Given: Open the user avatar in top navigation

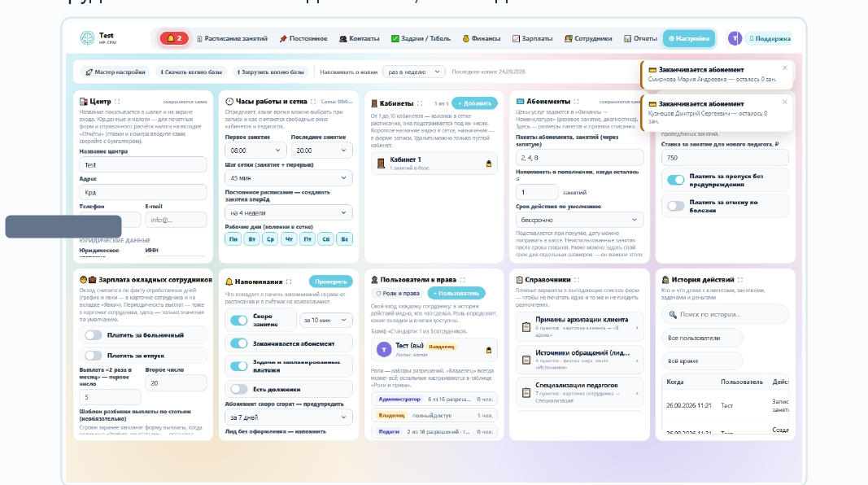Looking at the screenshot, I should coord(735,38).
